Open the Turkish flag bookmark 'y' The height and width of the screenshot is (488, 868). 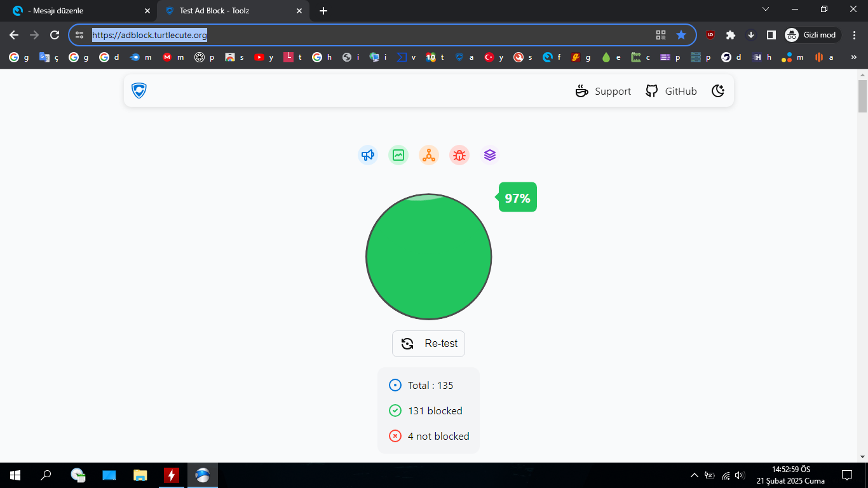tap(494, 57)
